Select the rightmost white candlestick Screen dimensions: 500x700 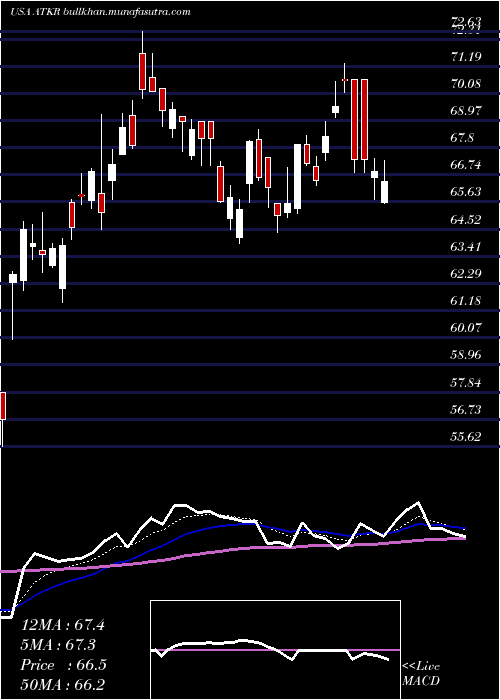click(384, 192)
